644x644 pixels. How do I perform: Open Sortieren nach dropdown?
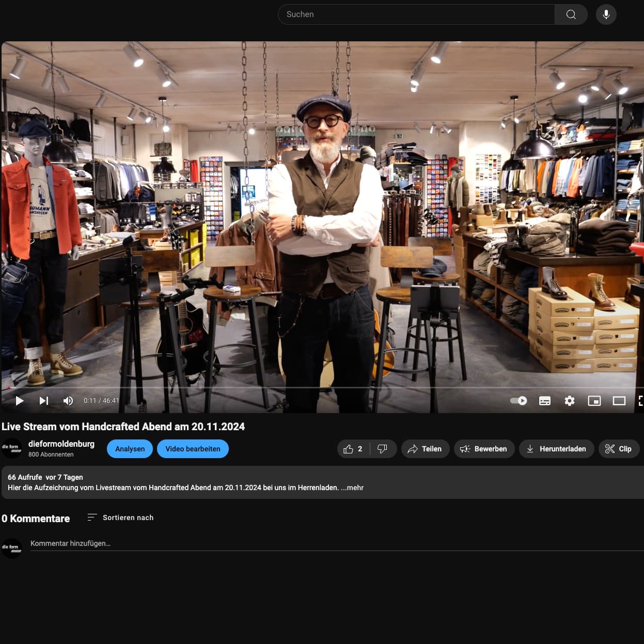pyautogui.click(x=121, y=517)
